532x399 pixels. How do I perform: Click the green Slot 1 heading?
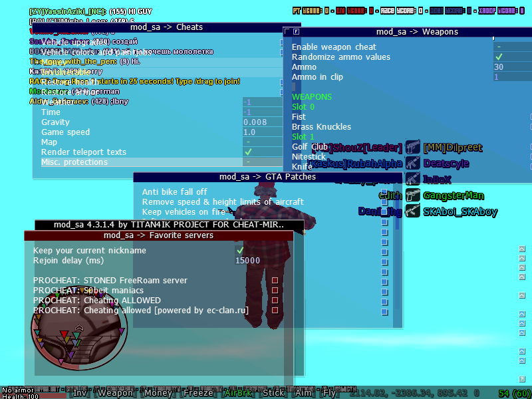pyautogui.click(x=303, y=137)
